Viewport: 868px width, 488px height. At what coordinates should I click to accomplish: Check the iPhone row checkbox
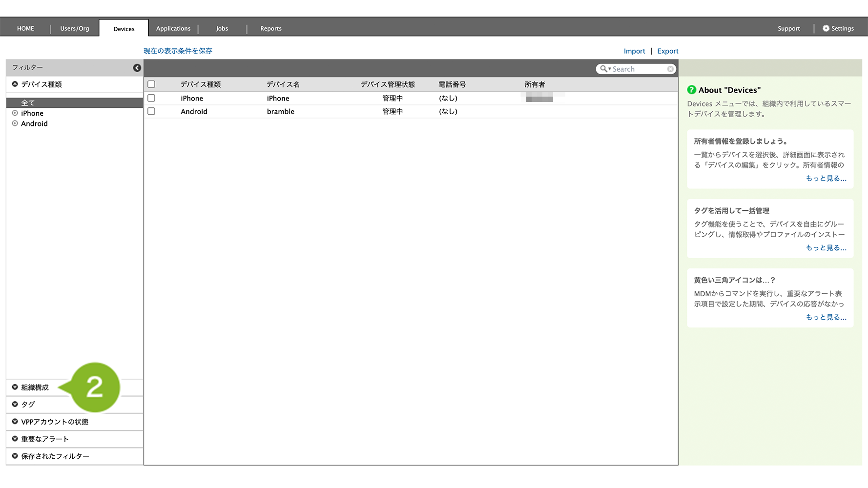151,98
